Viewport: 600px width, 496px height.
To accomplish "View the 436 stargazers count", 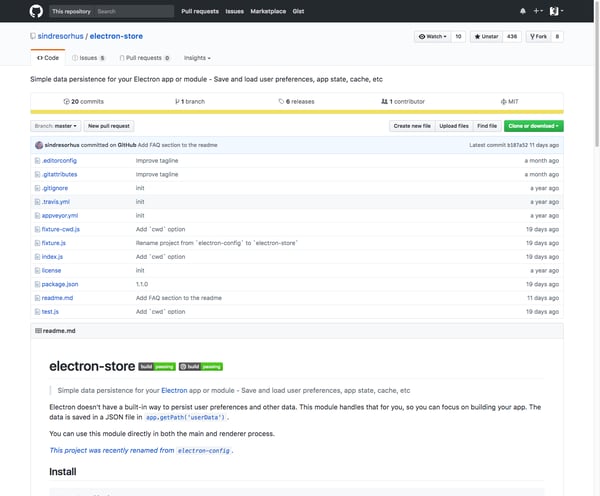I will 512,36.
